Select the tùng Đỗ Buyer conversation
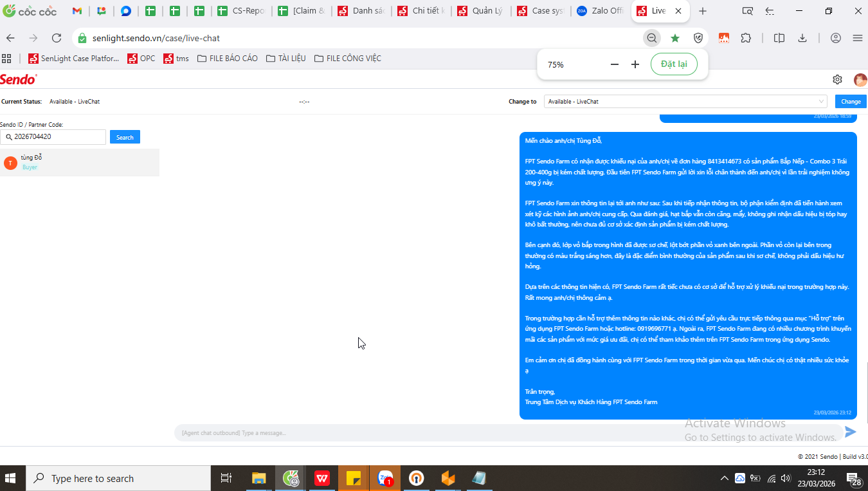This screenshot has height=491, width=868. (80, 162)
